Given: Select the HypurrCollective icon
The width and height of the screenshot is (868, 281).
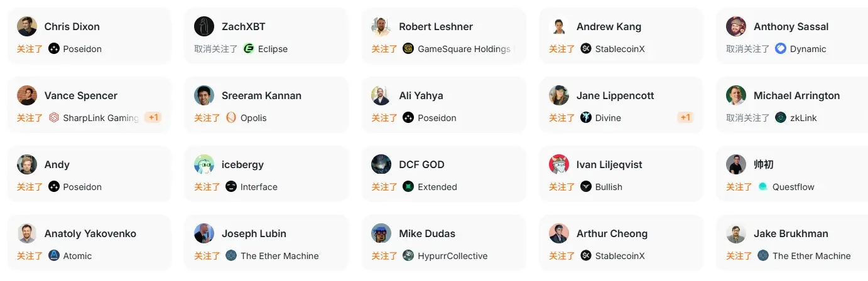Looking at the screenshot, I should click(408, 256).
